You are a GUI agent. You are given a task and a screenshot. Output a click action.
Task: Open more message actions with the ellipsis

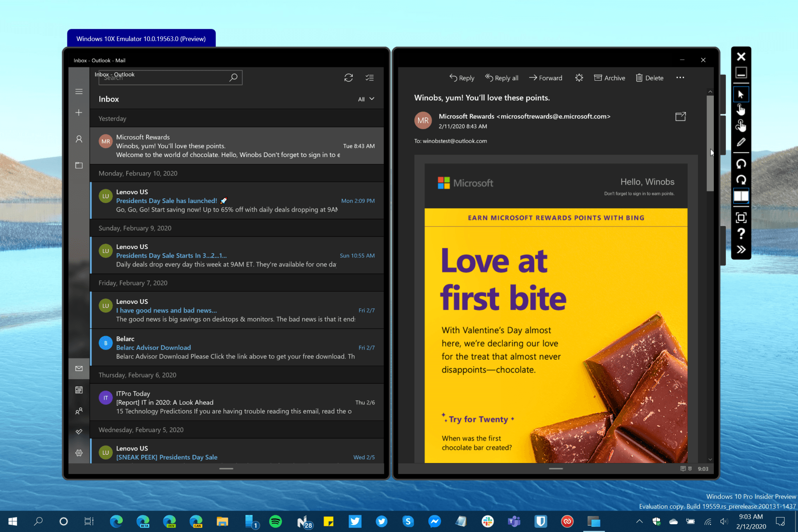(680, 78)
